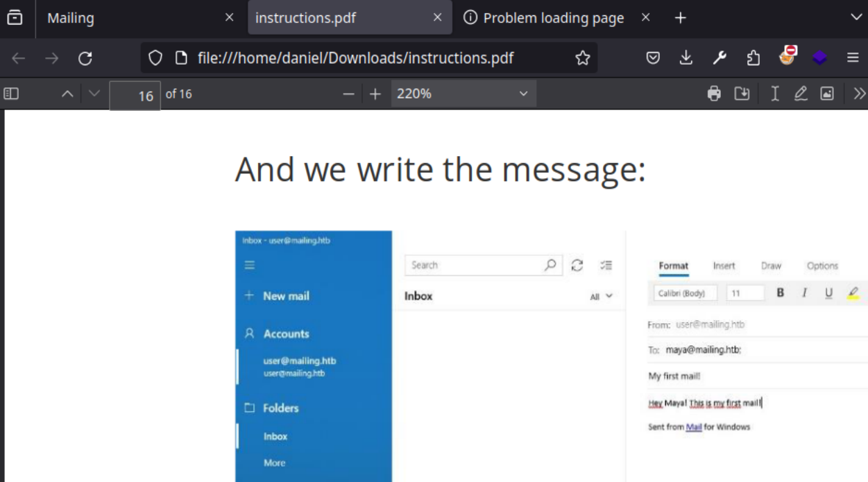Image resolution: width=868 pixels, height=482 pixels.
Task: Open a new browser tab
Action: (x=681, y=18)
